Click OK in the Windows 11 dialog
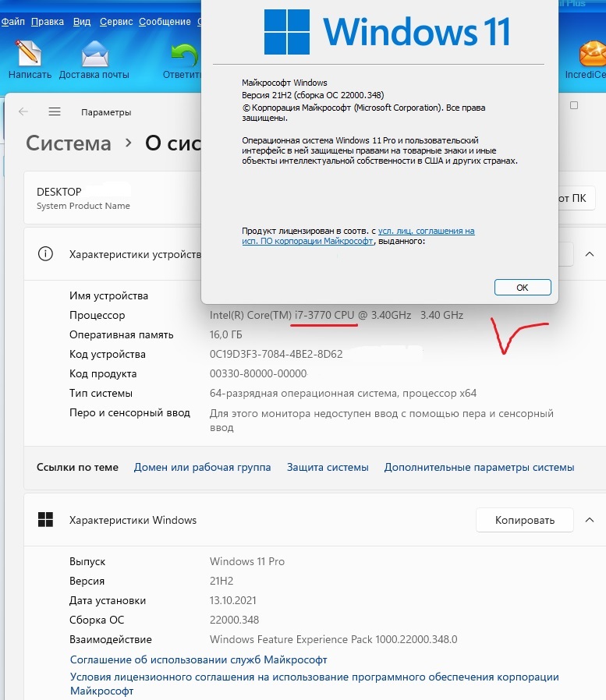Image resolution: width=606 pixels, height=700 pixels. click(x=523, y=288)
